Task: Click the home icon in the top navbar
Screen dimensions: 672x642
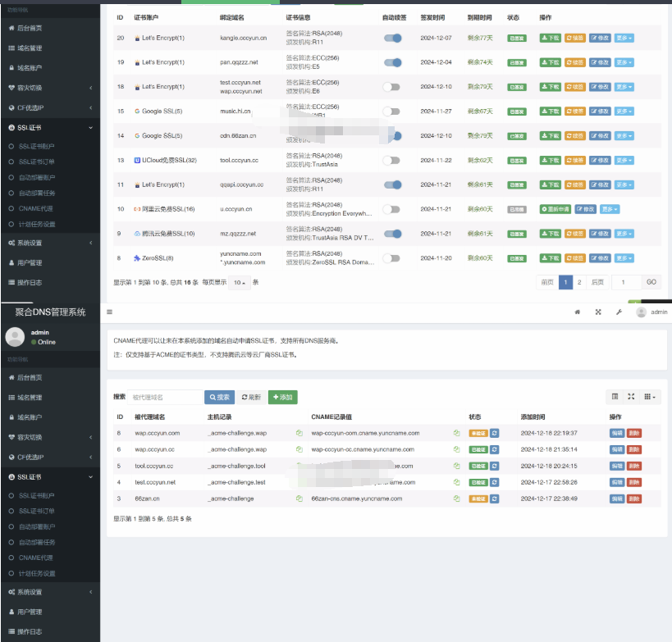Action: (x=577, y=312)
